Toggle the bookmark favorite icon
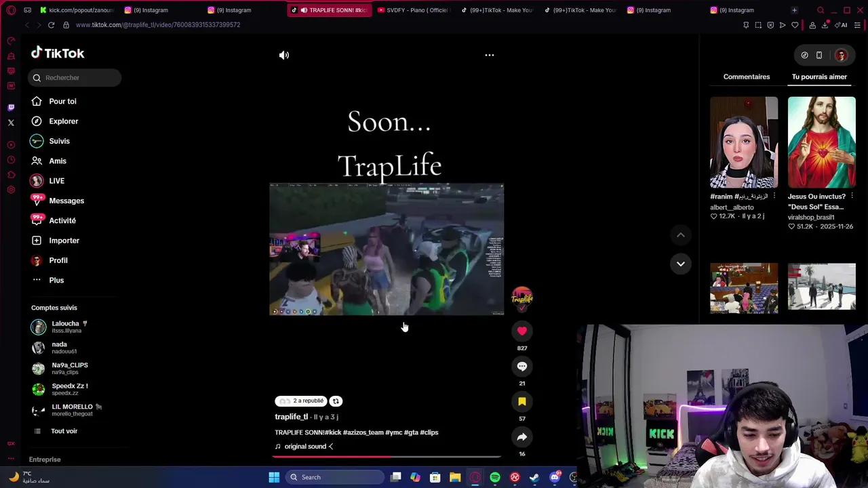Viewport: 868px width, 488px height. tap(522, 401)
